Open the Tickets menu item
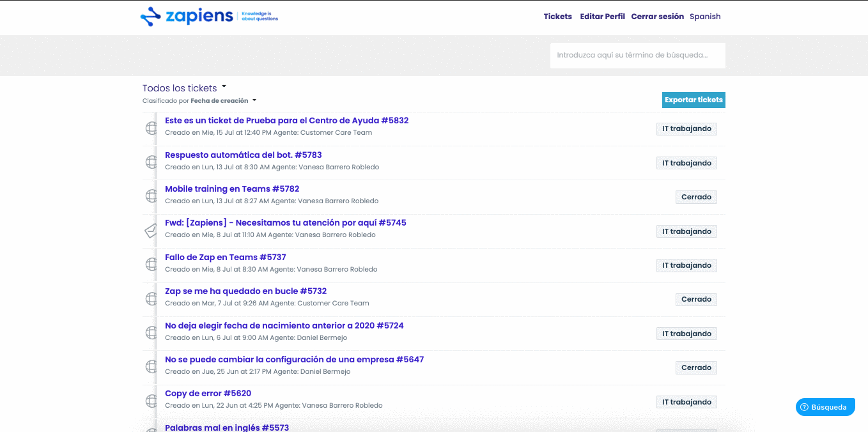868x432 pixels. point(558,17)
